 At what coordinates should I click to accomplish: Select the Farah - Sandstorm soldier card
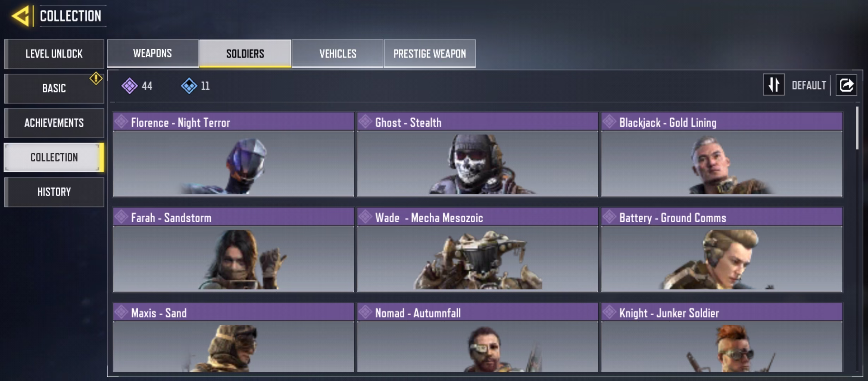[x=234, y=250]
